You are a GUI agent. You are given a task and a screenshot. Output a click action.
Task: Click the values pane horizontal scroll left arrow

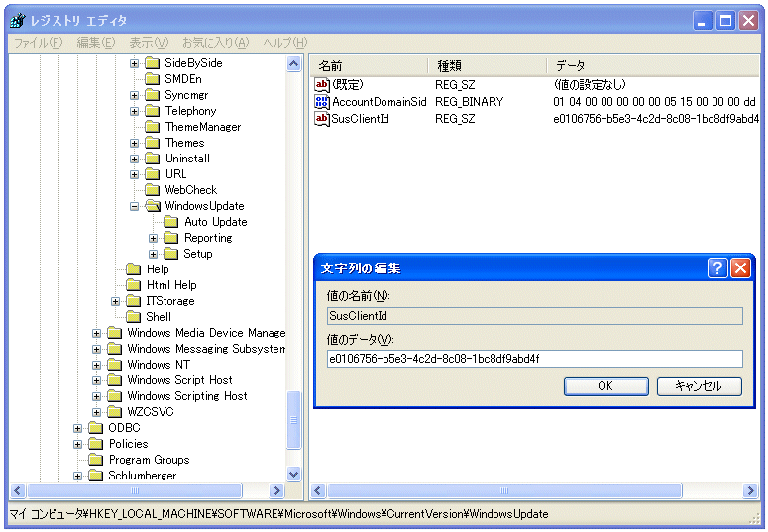click(318, 490)
